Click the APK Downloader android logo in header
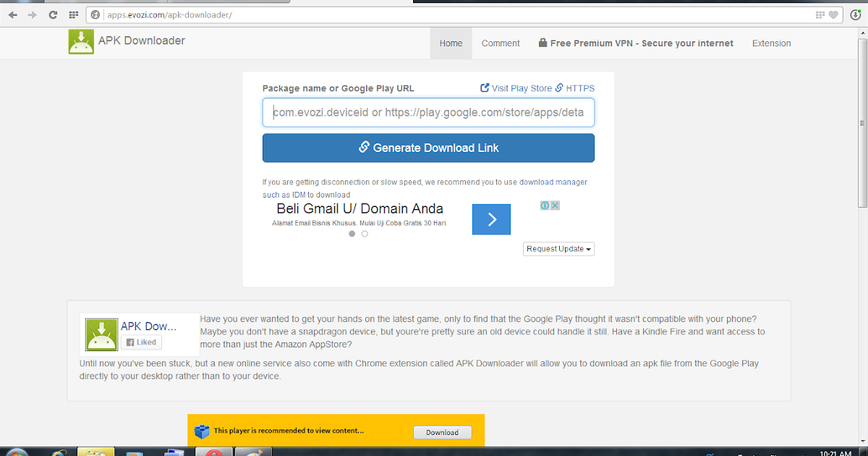868x456 pixels. point(81,41)
